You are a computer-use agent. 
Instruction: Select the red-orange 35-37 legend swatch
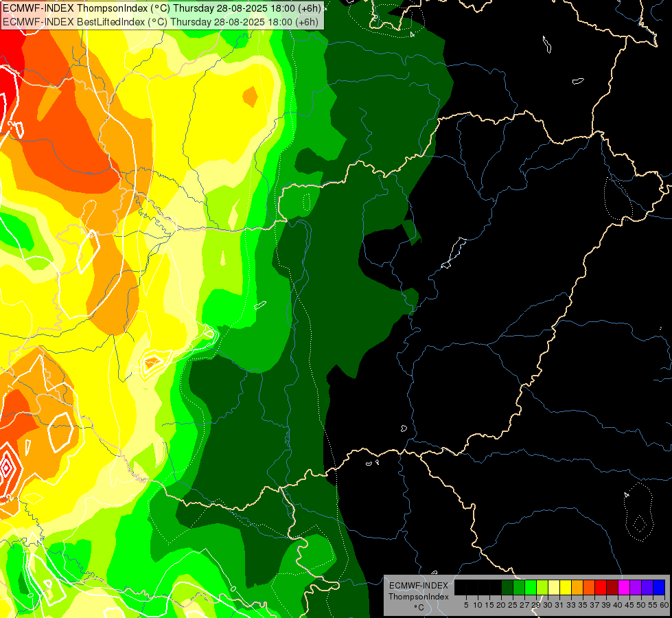click(x=589, y=587)
